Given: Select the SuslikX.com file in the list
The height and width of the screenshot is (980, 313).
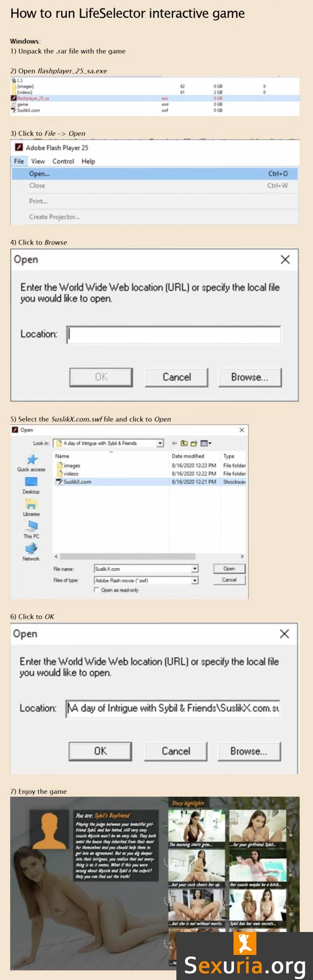Looking at the screenshot, I should [x=77, y=482].
